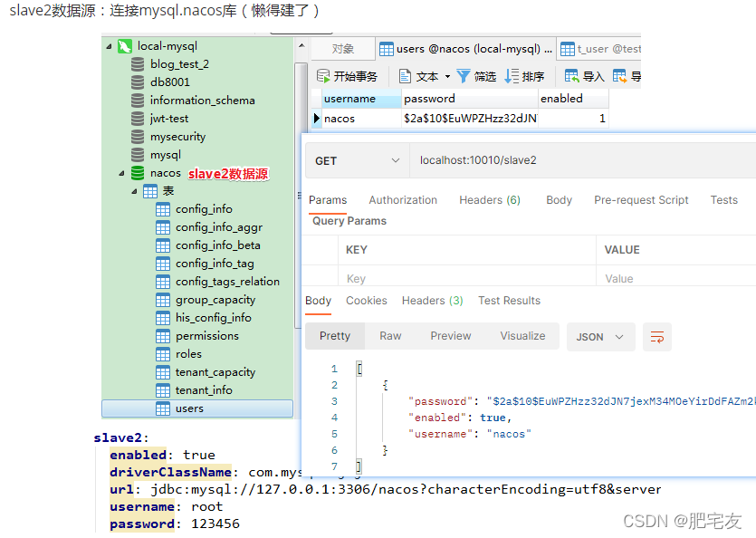
Task: Switch to the 对象 objects tab
Action: [343, 49]
